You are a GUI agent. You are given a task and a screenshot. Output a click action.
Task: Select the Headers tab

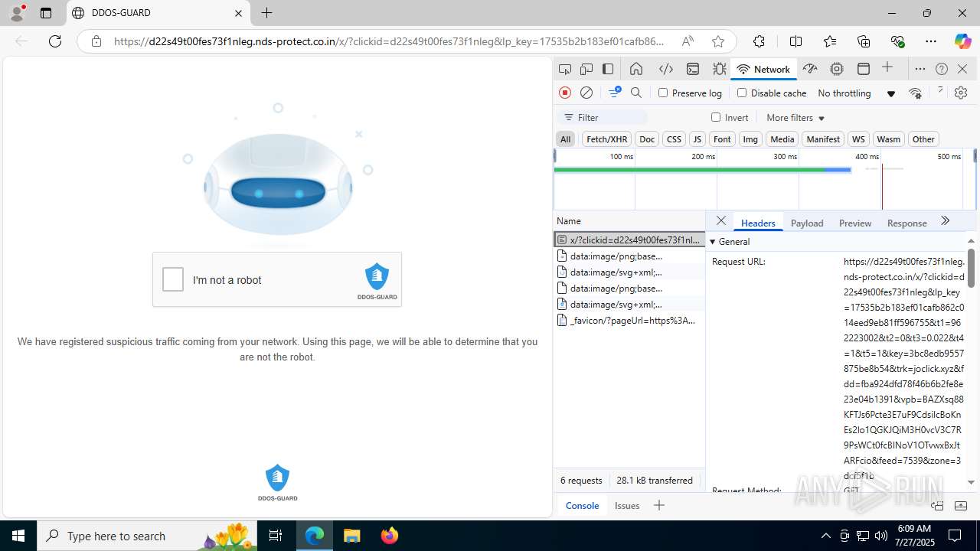758,223
